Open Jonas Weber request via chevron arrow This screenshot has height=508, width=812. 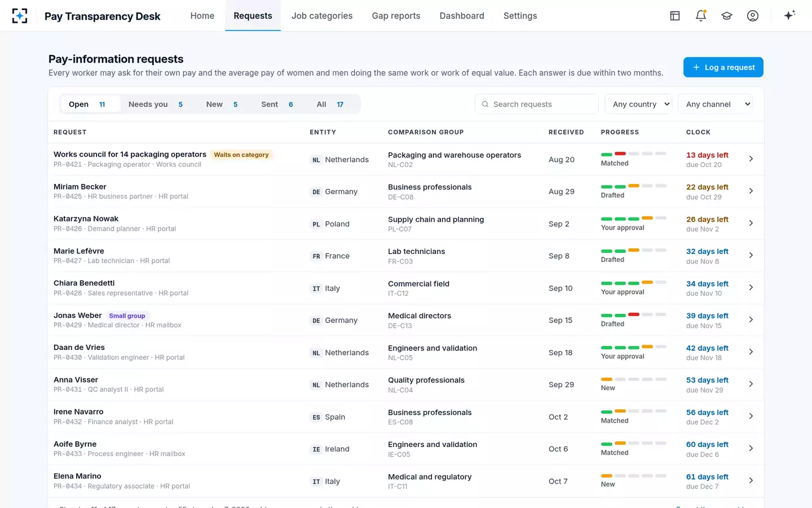751,319
